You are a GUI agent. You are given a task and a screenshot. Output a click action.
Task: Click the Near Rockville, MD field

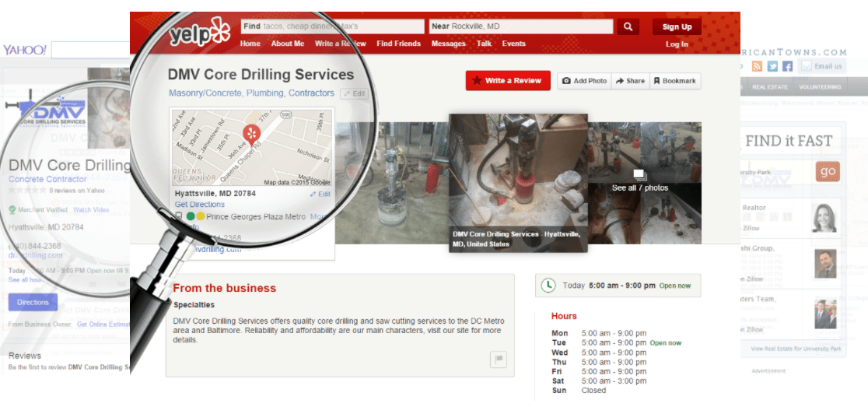point(521,26)
